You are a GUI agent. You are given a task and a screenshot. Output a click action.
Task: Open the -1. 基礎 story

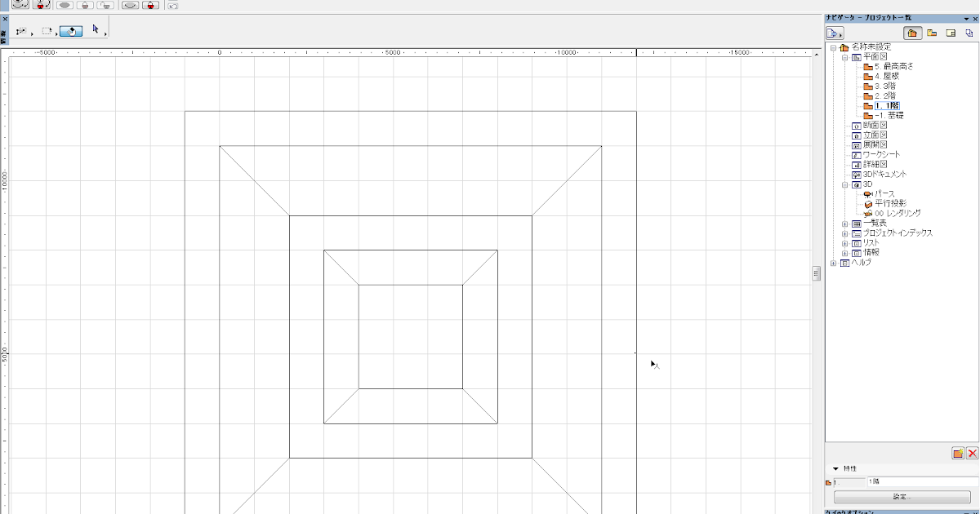(x=889, y=116)
